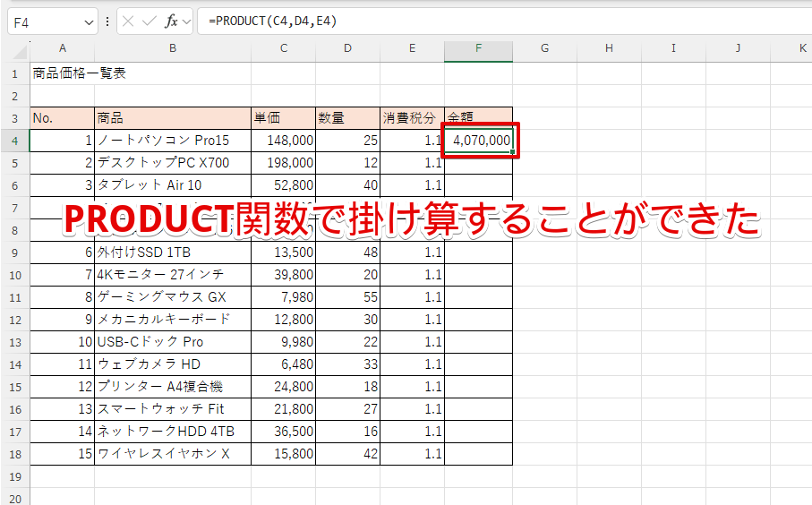The image size is (812, 505).
Task: Click the three-dot formula bar handle
Action: tap(107, 21)
